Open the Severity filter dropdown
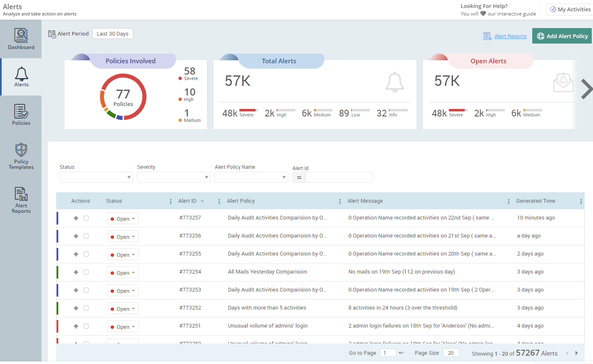Screen dimensions: 593x364 [173, 177]
